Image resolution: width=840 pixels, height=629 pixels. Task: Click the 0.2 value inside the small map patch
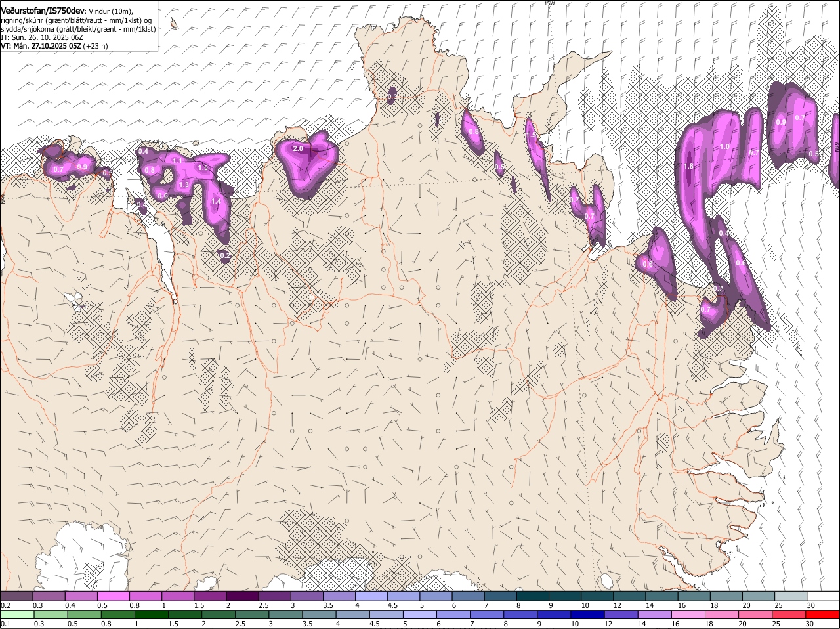pos(225,255)
